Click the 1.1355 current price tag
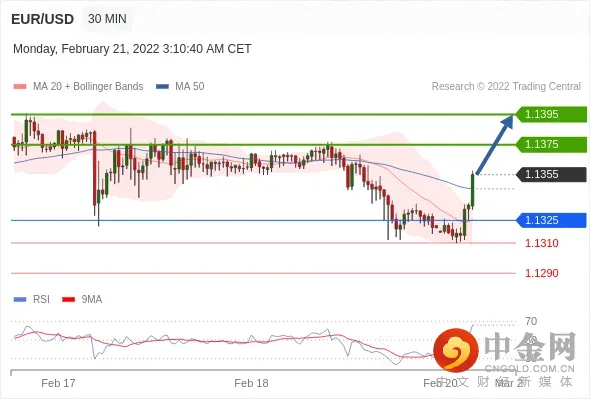Screen dimensions: 590x400 click(550, 175)
